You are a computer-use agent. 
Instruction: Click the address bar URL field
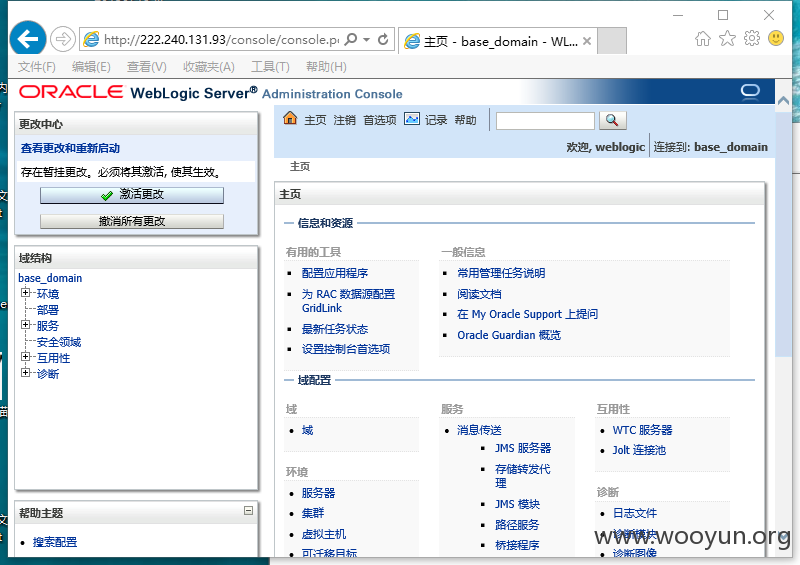point(221,40)
